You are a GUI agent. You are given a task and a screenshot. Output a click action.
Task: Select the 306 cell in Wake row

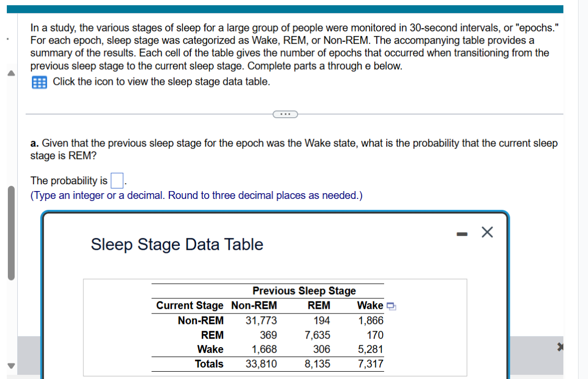[x=321, y=349]
